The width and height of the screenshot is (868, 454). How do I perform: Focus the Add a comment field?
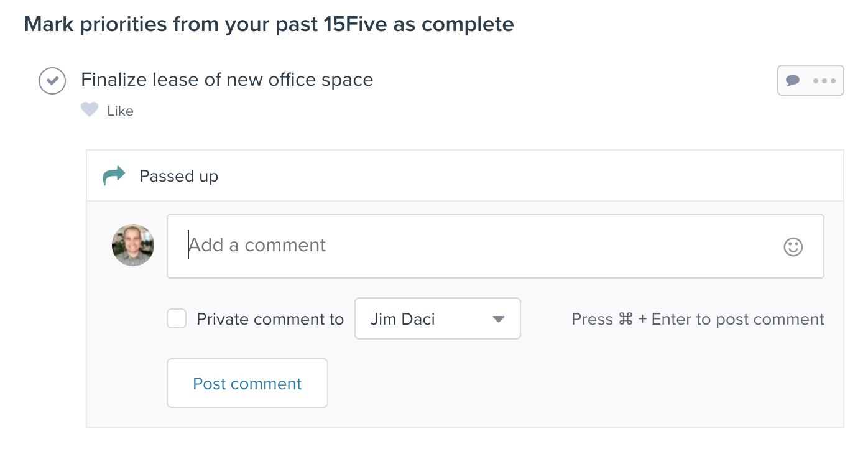click(496, 246)
